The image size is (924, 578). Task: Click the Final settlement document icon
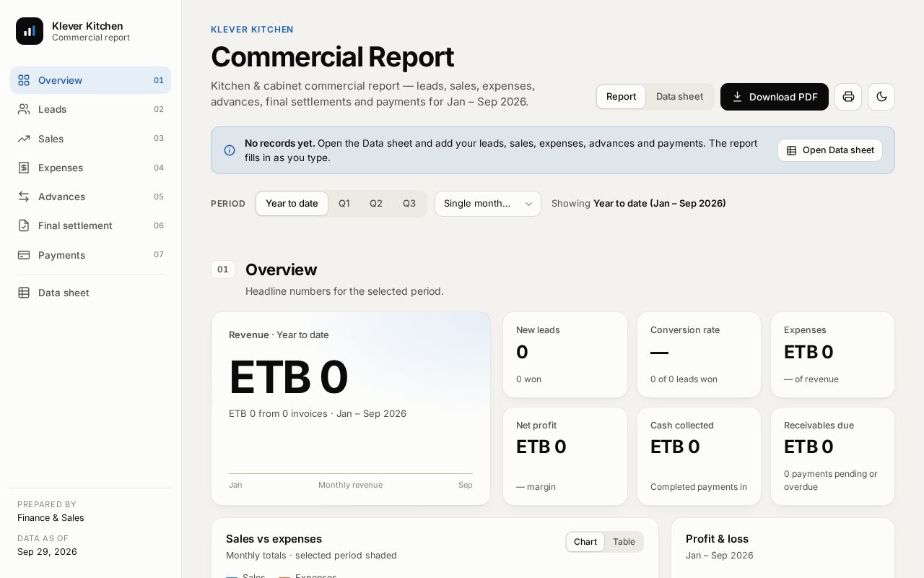[x=24, y=225]
